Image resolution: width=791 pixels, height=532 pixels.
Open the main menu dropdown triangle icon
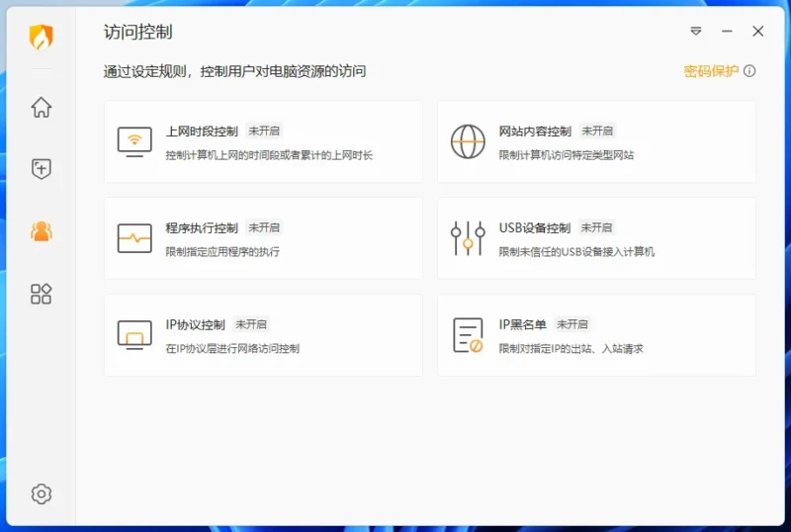[x=696, y=32]
